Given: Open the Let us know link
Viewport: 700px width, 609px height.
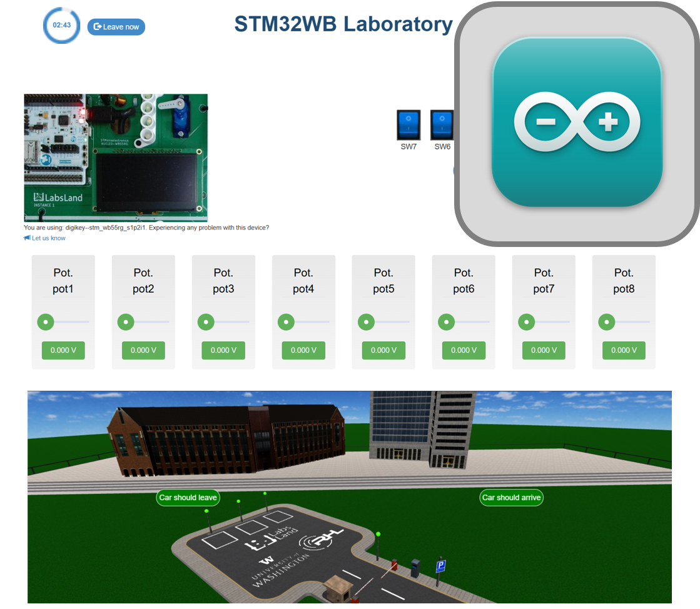Looking at the screenshot, I should pos(48,238).
